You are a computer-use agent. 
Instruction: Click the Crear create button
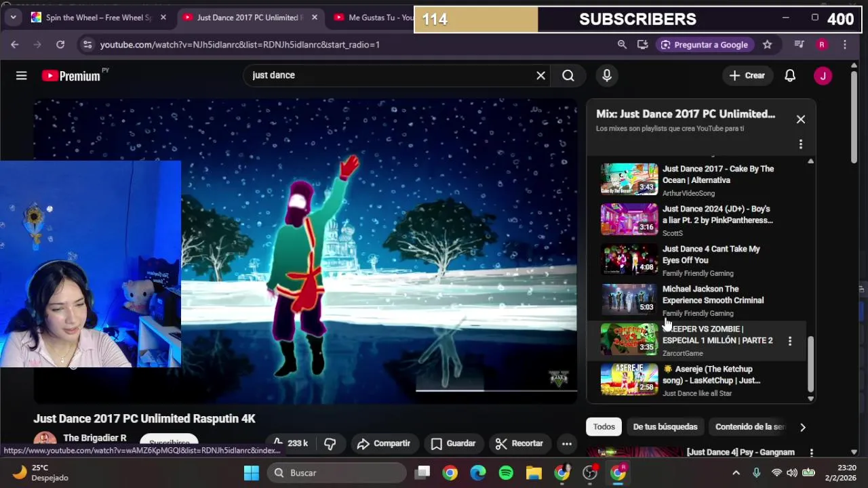[x=747, y=75]
